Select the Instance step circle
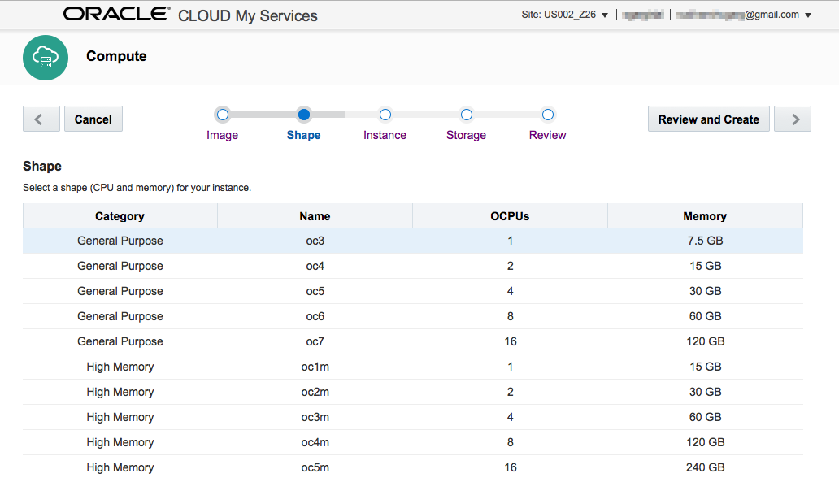The width and height of the screenshot is (839, 504). pyautogui.click(x=385, y=115)
